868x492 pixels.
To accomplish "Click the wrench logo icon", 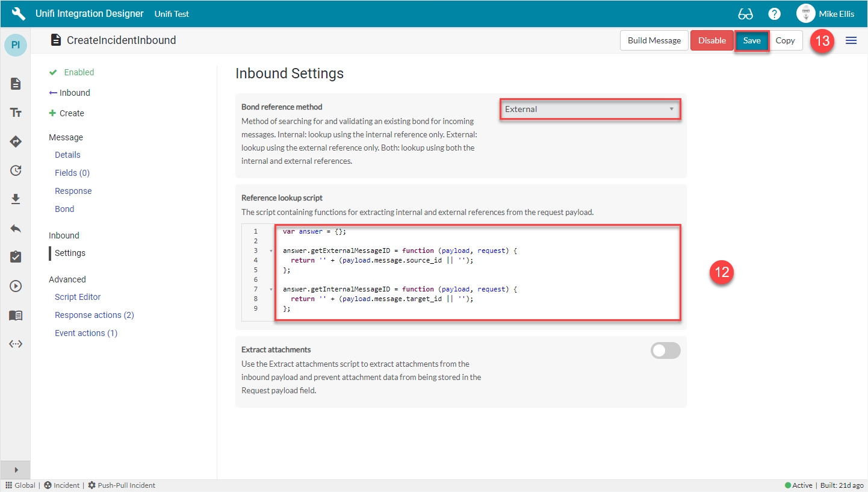I will (19, 13).
